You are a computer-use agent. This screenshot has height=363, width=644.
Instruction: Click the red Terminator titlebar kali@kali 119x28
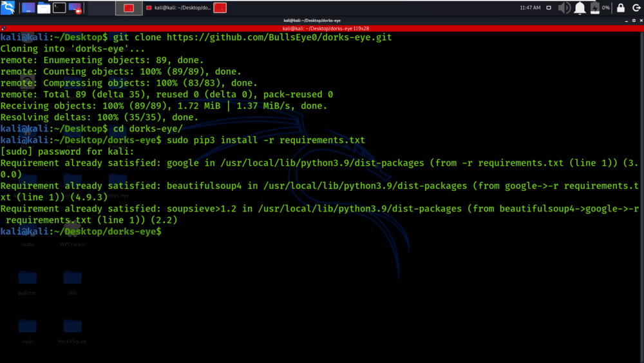(x=325, y=28)
